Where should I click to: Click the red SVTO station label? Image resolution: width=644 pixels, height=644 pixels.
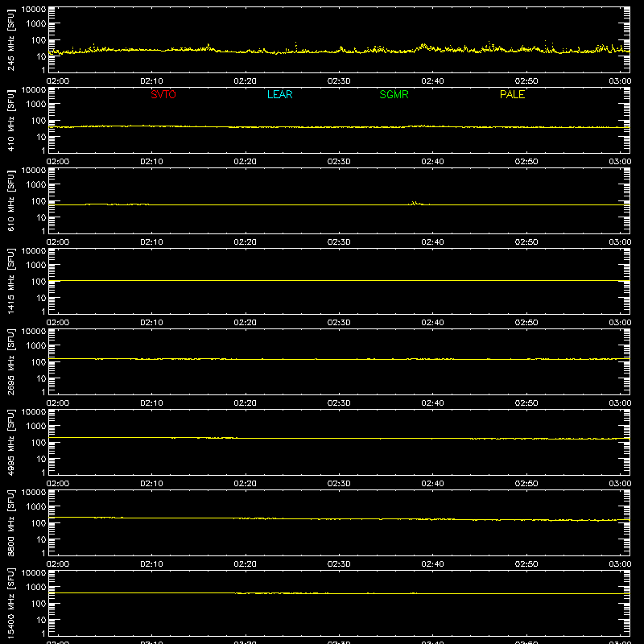(x=163, y=94)
